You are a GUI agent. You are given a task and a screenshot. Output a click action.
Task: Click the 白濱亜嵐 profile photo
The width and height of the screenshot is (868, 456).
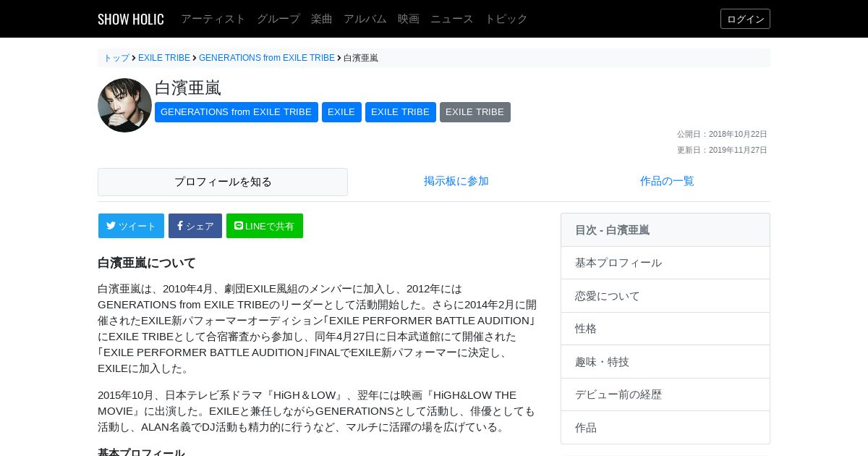click(x=124, y=105)
